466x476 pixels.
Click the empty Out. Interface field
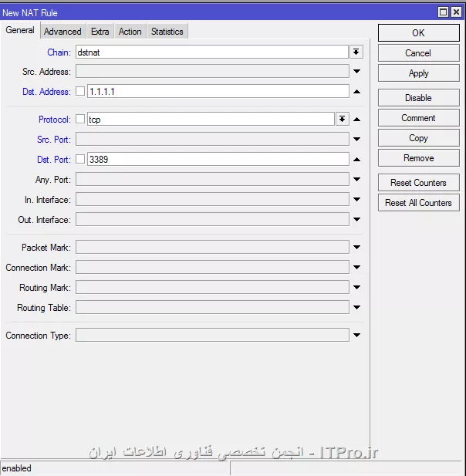tap(212, 219)
